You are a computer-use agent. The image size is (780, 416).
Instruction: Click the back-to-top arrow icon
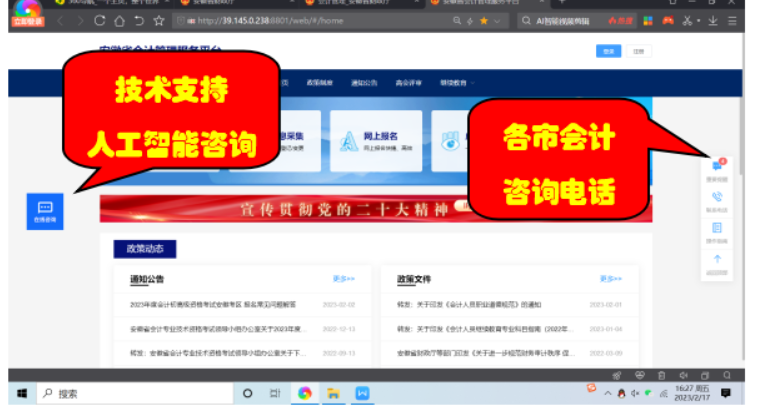[717, 261]
